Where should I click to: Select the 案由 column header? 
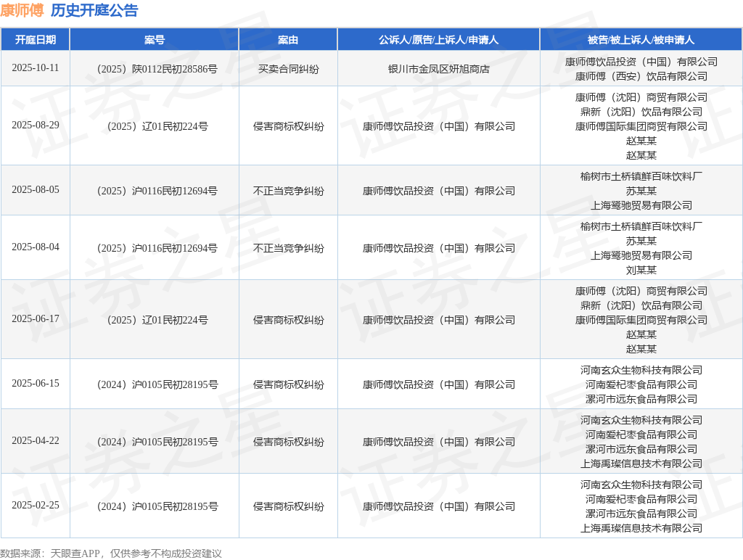(288, 40)
